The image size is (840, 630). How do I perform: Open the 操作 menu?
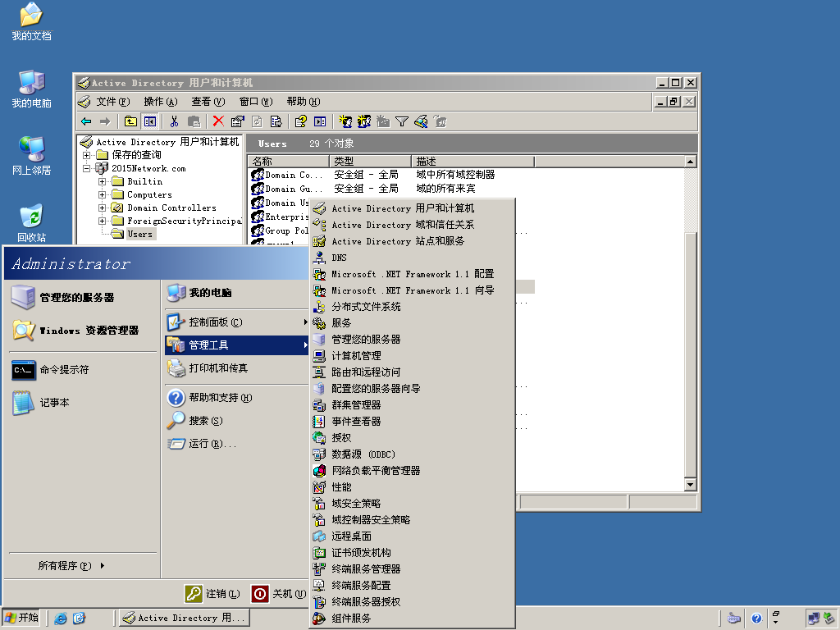tap(160, 102)
